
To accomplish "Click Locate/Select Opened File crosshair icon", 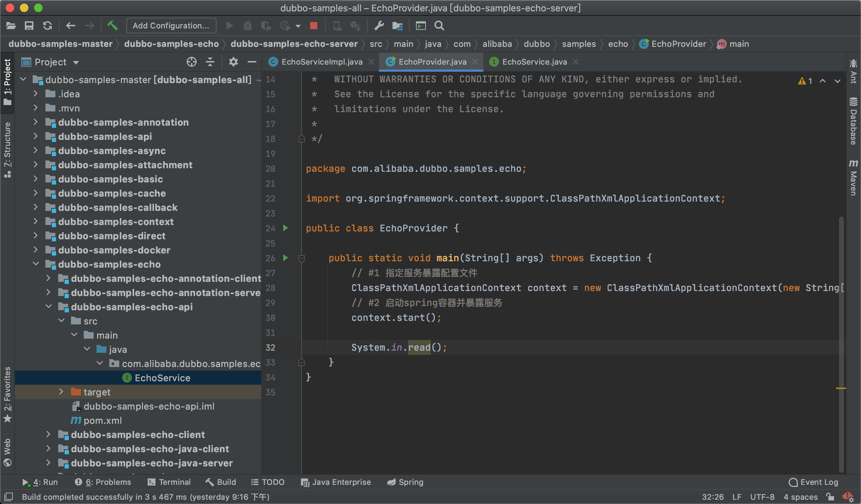I will point(191,62).
